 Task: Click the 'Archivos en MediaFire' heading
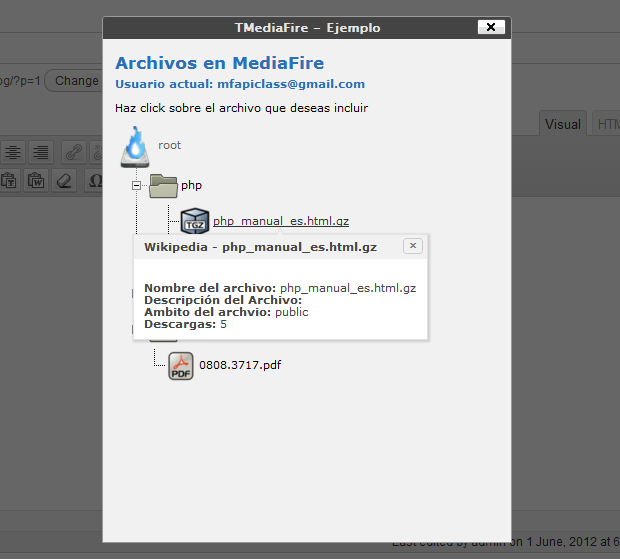(x=219, y=63)
